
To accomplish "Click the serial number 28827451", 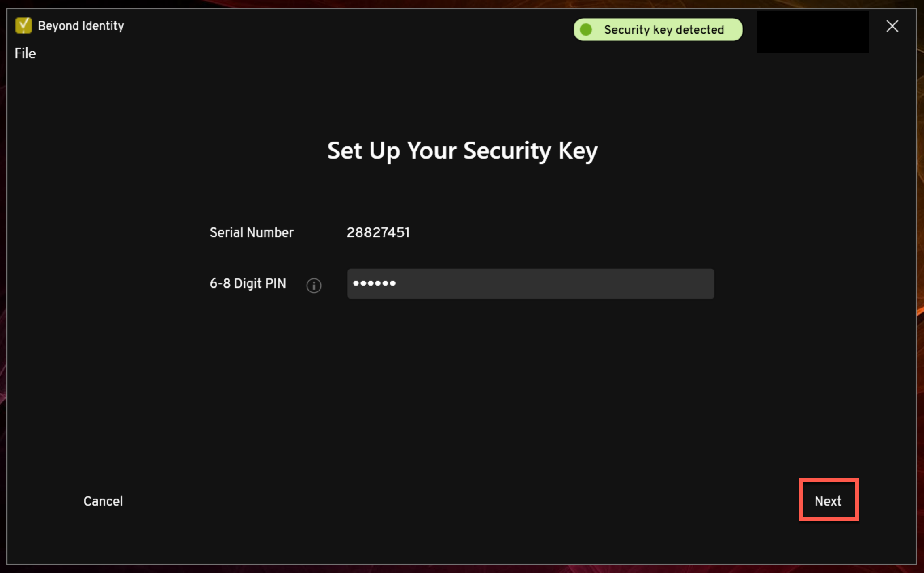I will click(x=379, y=232).
